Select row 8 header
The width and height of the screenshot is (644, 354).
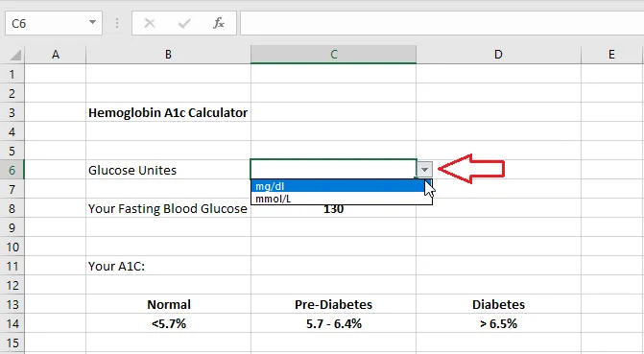click(12, 208)
